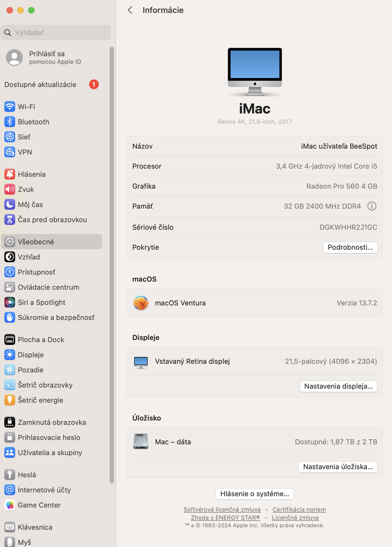392x547 pixels.
Task: Select the Všeobecné sidebar item
Action: (x=52, y=242)
